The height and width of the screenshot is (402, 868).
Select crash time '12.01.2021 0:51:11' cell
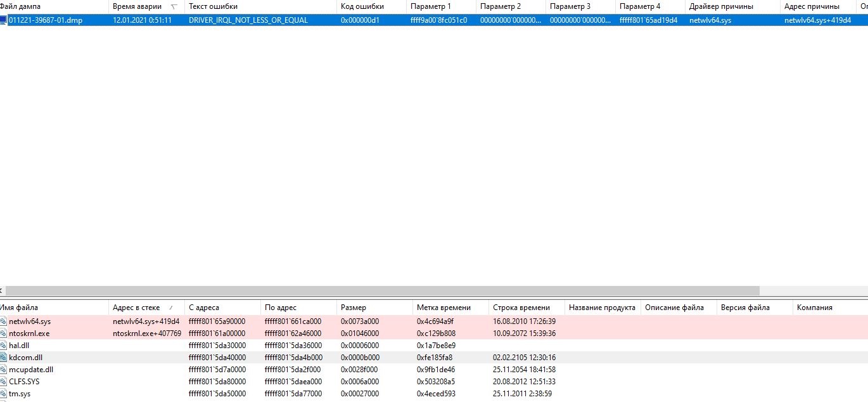(x=142, y=20)
